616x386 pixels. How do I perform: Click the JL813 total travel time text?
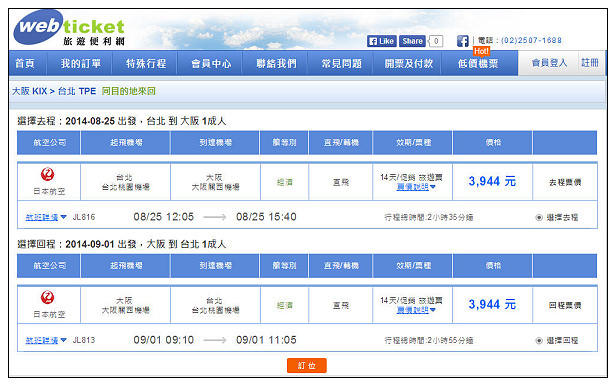[429, 340]
